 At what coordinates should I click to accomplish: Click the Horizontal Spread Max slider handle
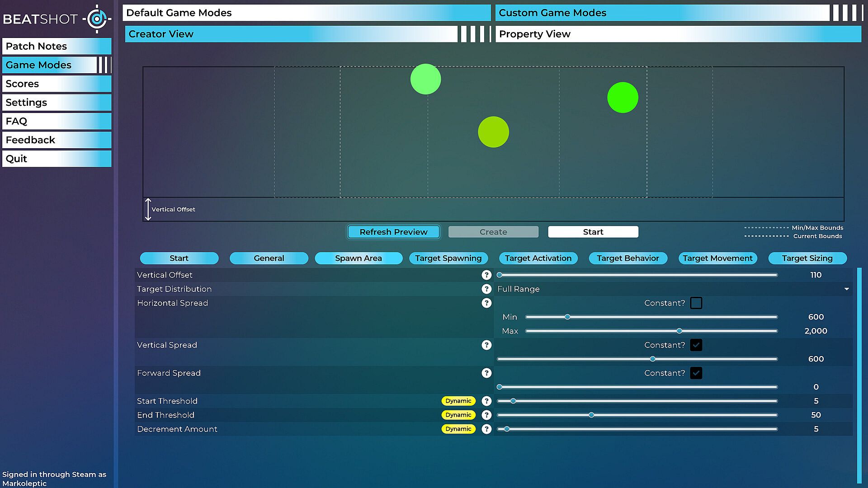(679, 331)
